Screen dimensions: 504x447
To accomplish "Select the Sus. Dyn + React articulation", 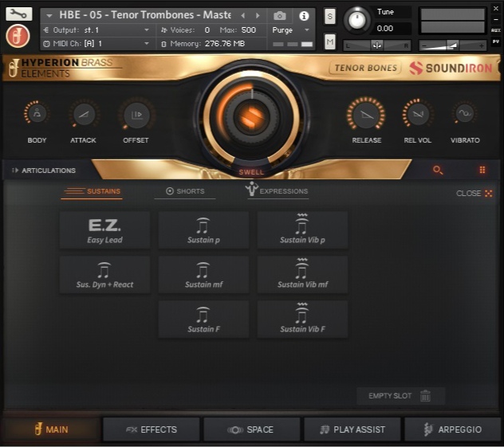I will [x=104, y=275].
